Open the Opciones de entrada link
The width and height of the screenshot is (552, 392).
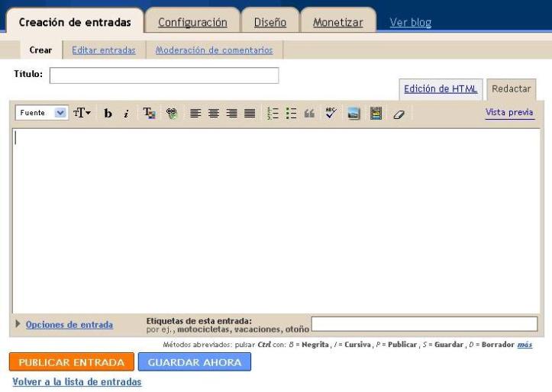pos(69,324)
